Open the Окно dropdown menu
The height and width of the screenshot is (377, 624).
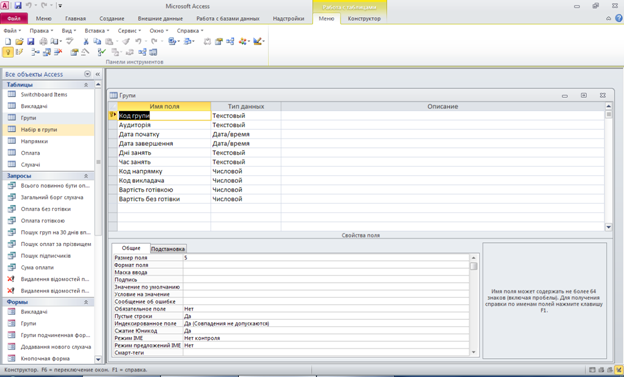[159, 31]
